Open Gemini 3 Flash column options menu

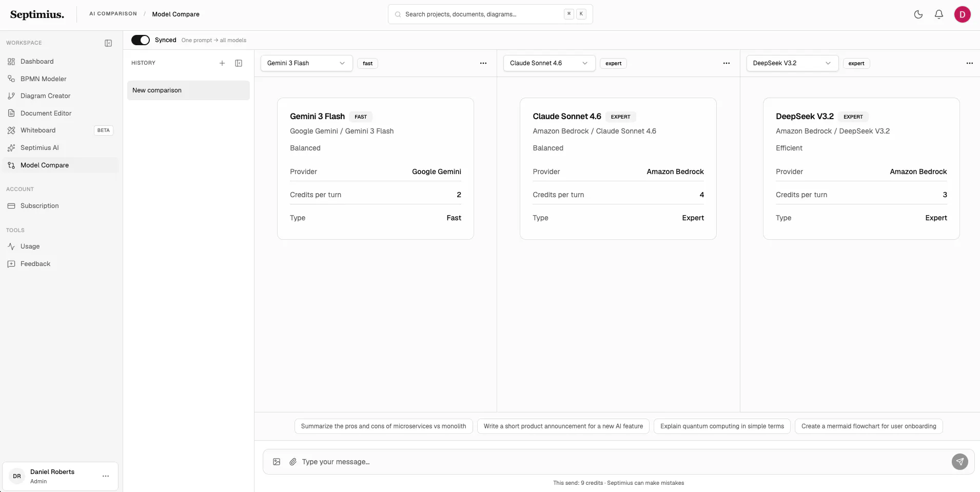483,63
